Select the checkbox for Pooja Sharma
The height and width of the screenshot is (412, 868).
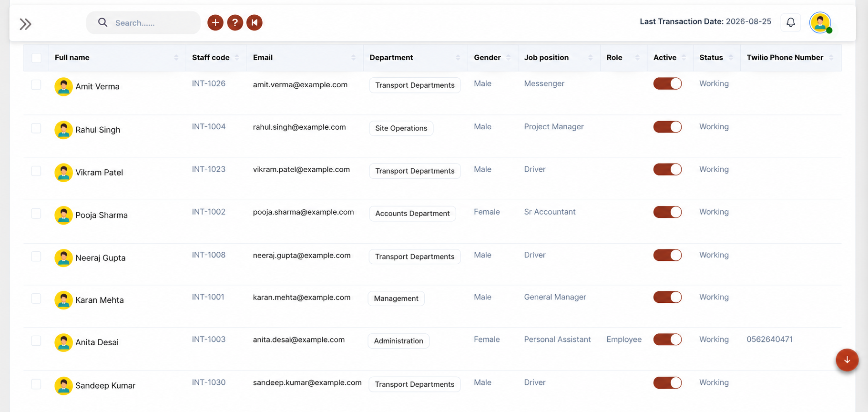pyautogui.click(x=36, y=213)
